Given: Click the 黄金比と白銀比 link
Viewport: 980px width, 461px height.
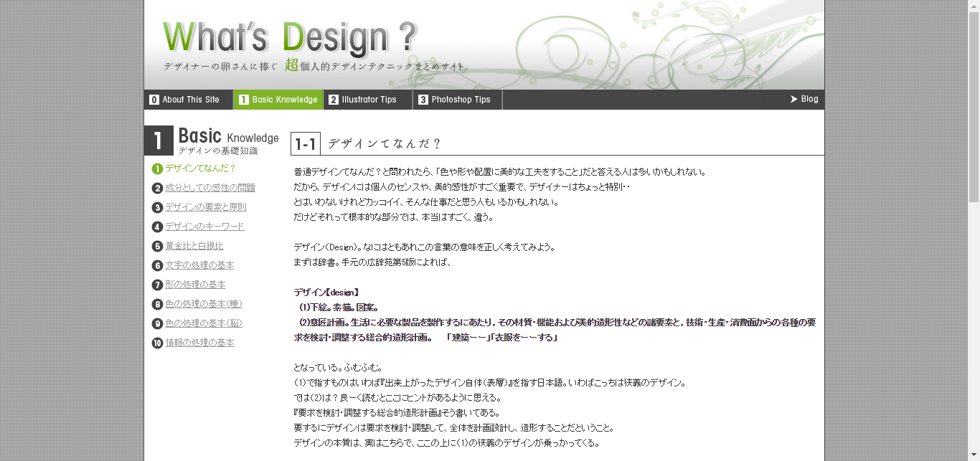Looking at the screenshot, I should pos(194,246).
